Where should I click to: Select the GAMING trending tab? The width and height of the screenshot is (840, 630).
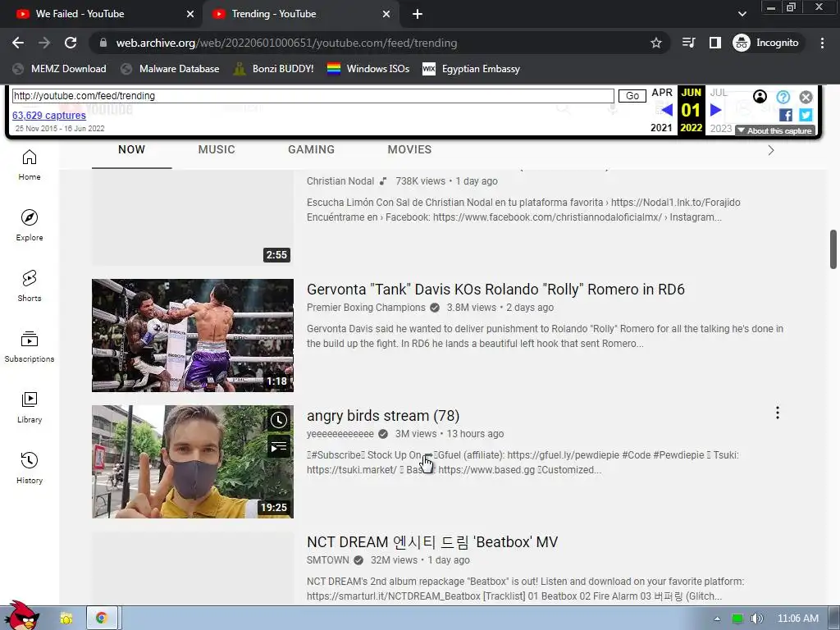[311, 150]
